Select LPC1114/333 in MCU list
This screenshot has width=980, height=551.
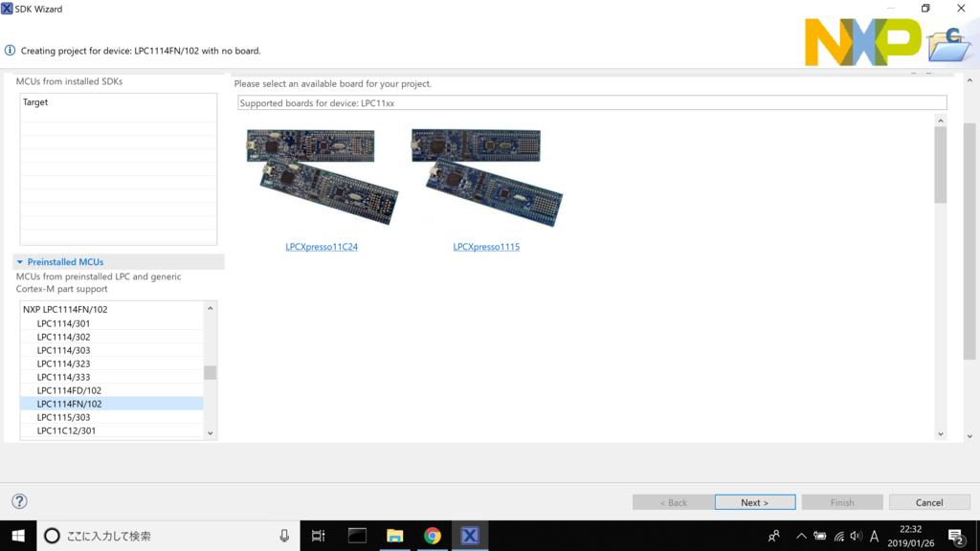63,377
